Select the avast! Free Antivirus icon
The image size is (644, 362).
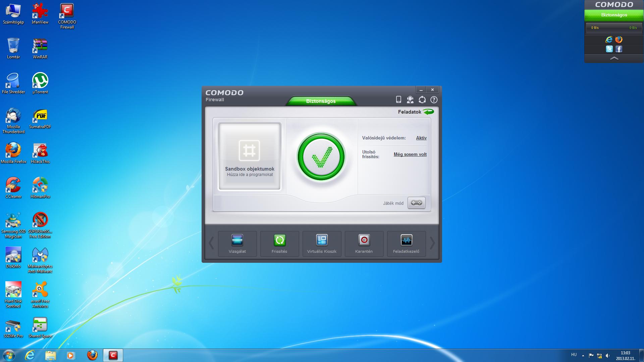coord(40,295)
